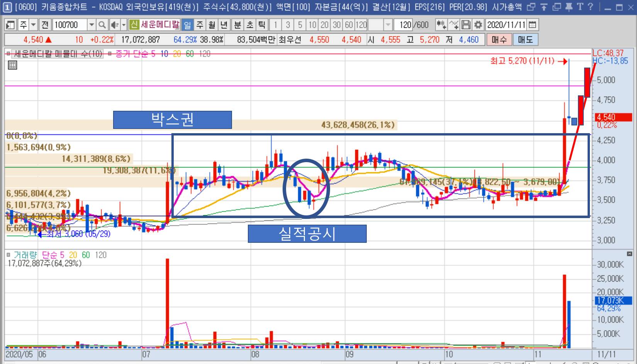Image resolution: width=637 pixels, height=364 pixels.
Task: Click the 매수 buy button
Action: pos(499,40)
